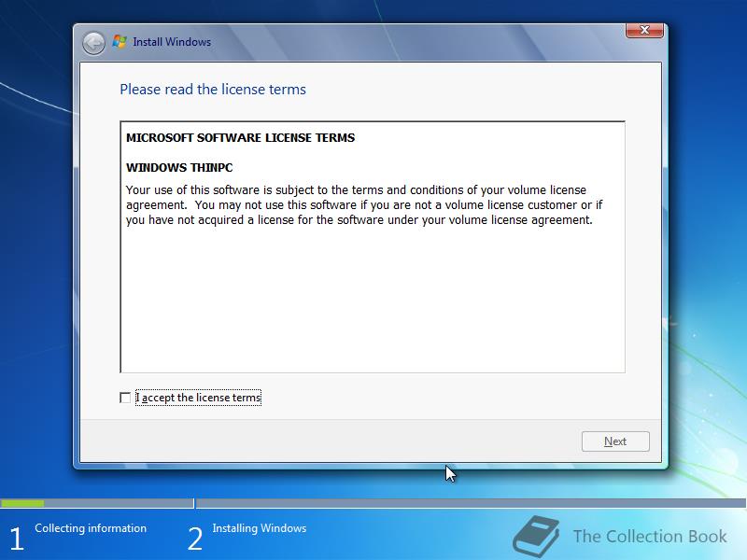Go back using the round arrow button
The width and height of the screenshot is (747, 560).
(93, 43)
